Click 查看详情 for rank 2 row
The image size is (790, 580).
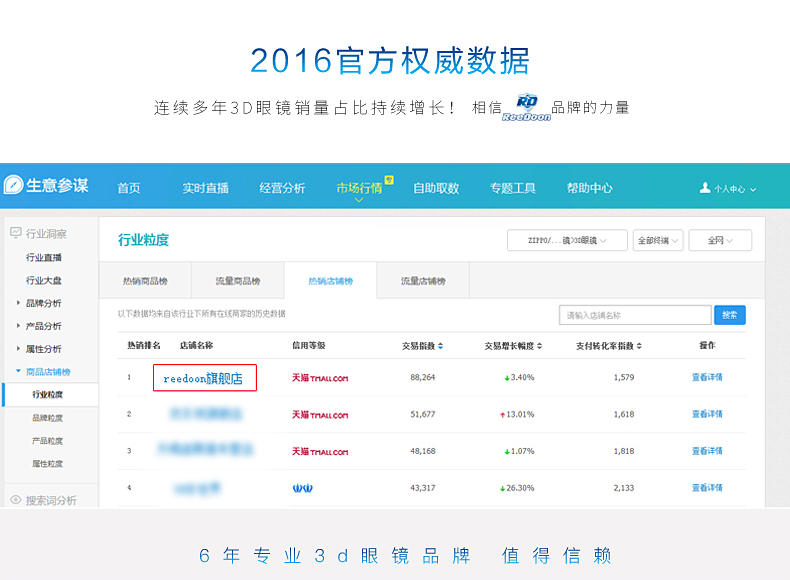(707, 414)
